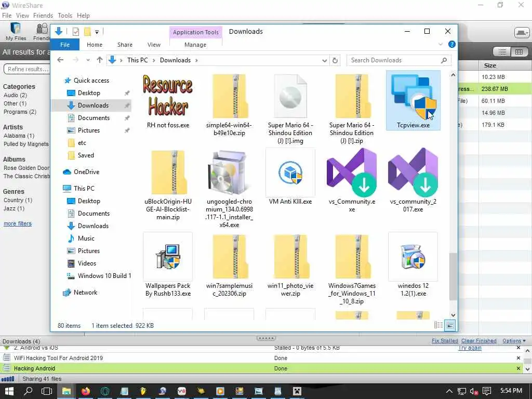Select winedos 12 1.2(1).exe file
Screen dimensions: 532x399
413,265
